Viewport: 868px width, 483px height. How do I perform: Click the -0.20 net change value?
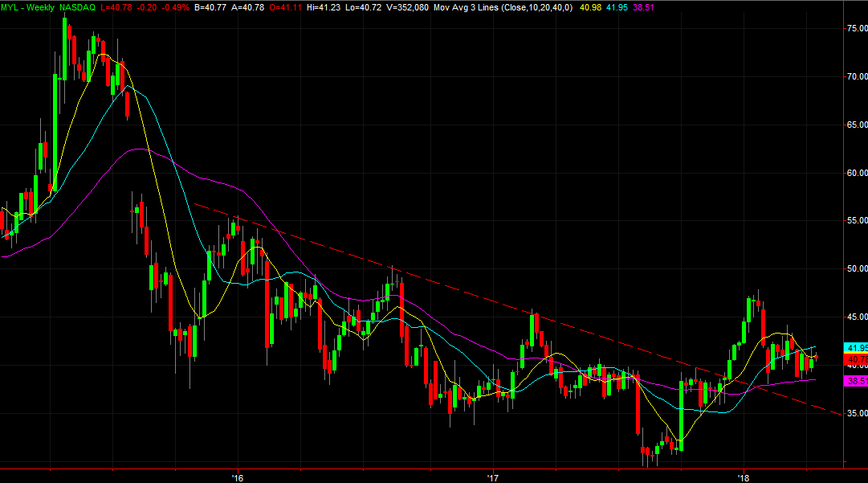pos(147,8)
